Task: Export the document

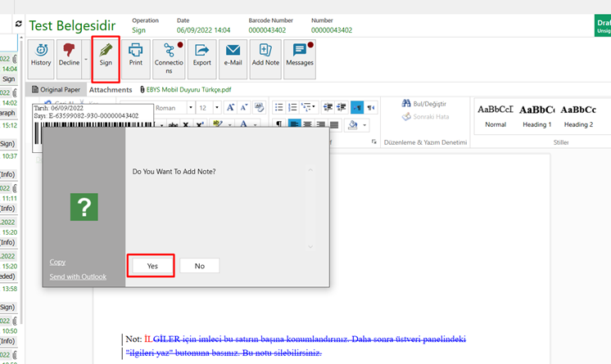Action: 201,56
